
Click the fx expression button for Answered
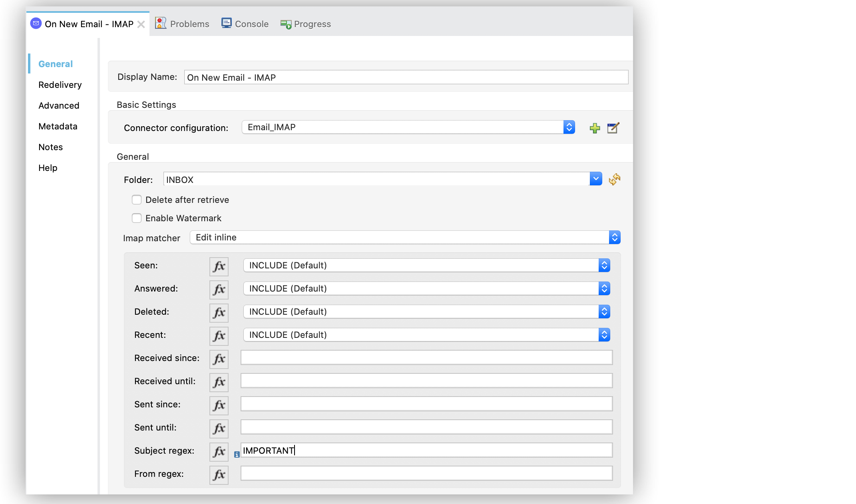pos(219,289)
